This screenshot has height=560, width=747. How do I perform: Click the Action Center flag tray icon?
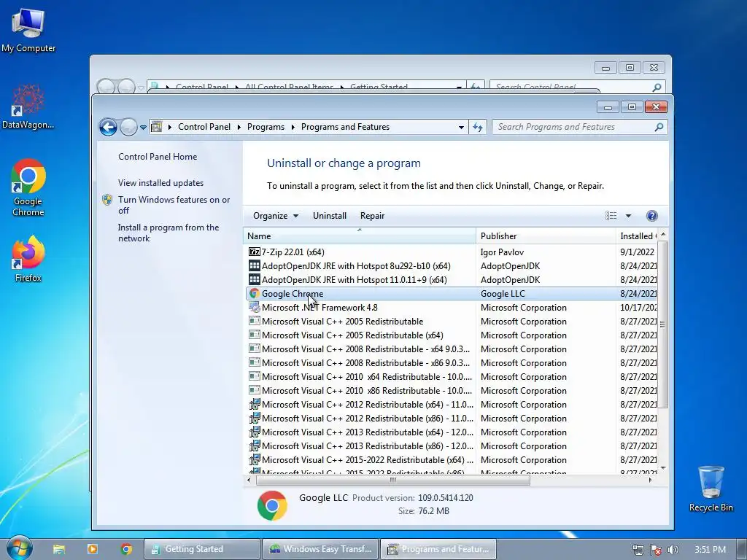656,550
